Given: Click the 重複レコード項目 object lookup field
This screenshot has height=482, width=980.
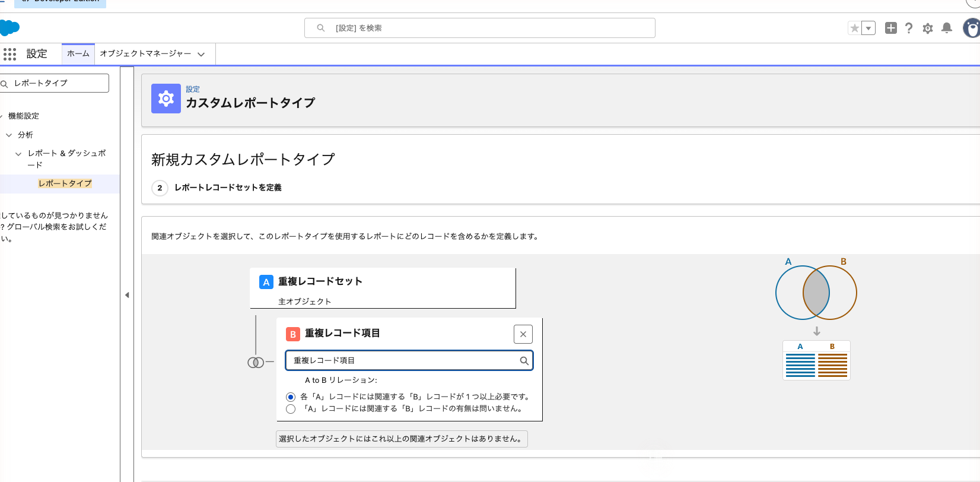Looking at the screenshot, I should pyautogui.click(x=409, y=360).
